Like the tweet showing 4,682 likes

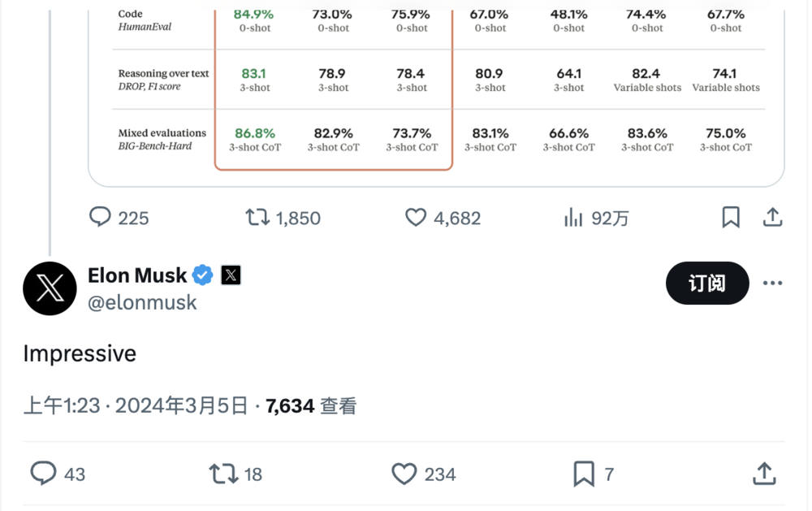pos(415,218)
